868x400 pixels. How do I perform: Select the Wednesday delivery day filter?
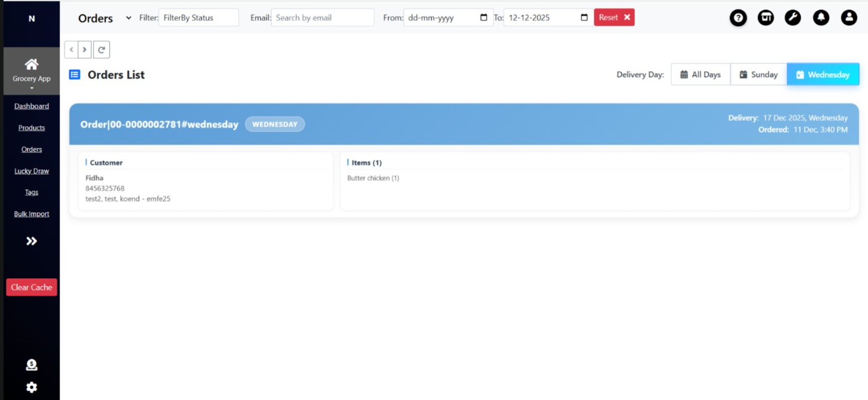[x=823, y=74]
